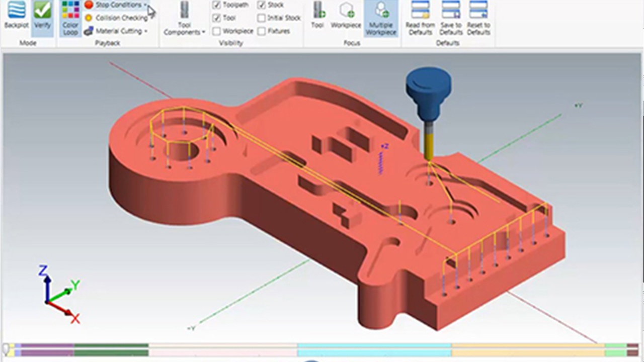The height and width of the screenshot is (362, 644).
Task: Enable the Workpiece visibility checkbox
Action: click(x=216, y=31)
